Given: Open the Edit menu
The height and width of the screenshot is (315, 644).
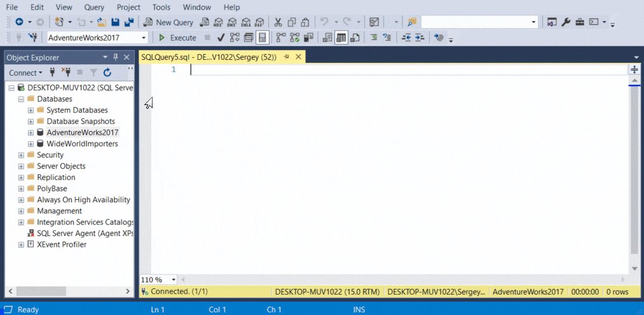Looking at the screenshot, I should click(x=37, y=7).
